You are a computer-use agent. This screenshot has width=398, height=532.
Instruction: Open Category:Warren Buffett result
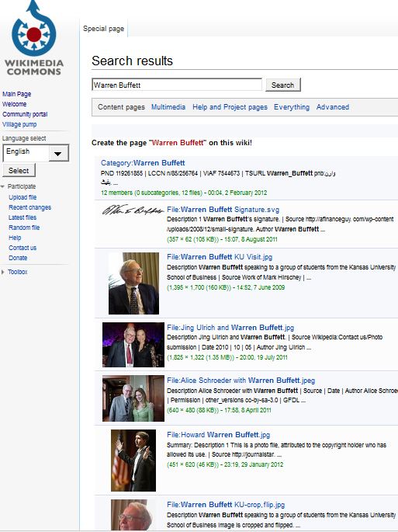click(143, 163)
